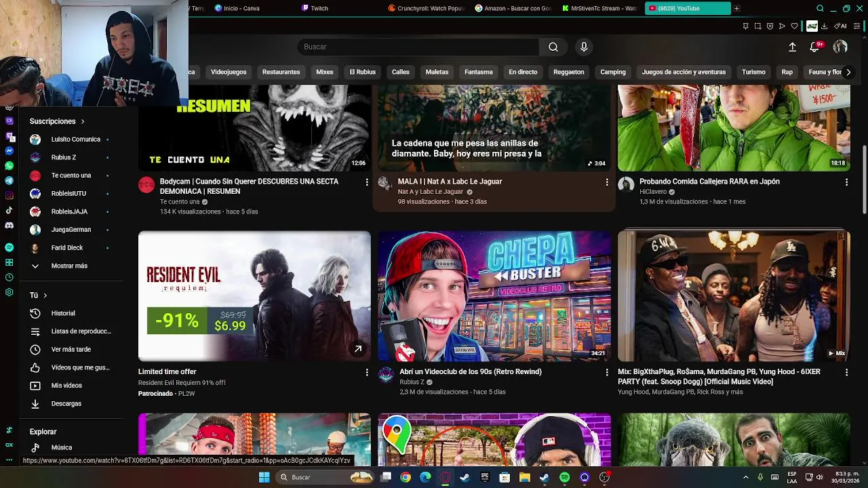868x488 pixels.
Task: Open the upload/create video icon
Action: click(792, 47)
